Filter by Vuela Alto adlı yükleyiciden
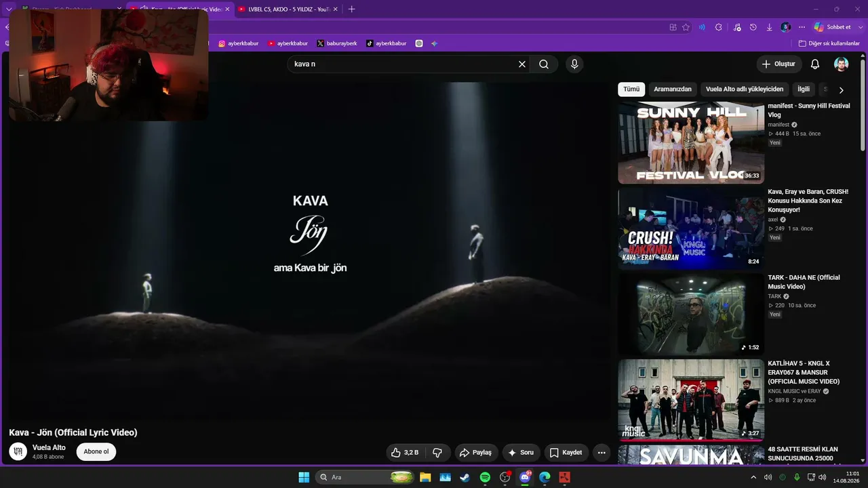 (x=745, y=89)
